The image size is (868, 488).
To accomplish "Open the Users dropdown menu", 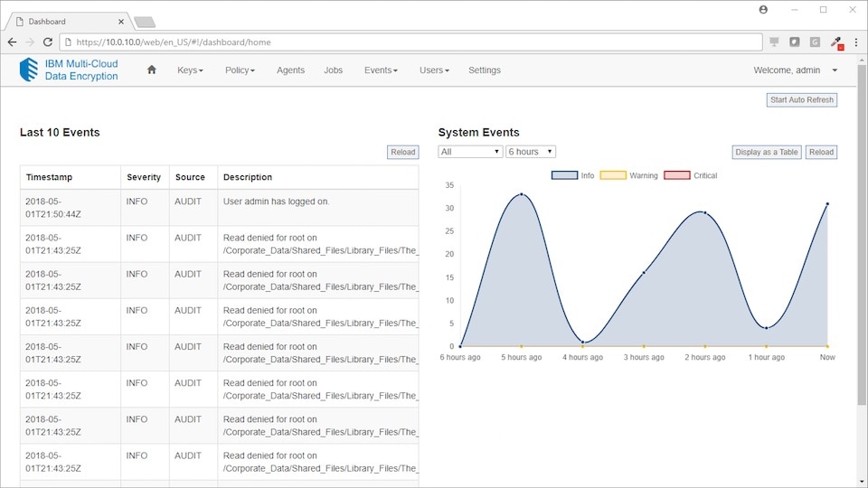I will [434, 70].
